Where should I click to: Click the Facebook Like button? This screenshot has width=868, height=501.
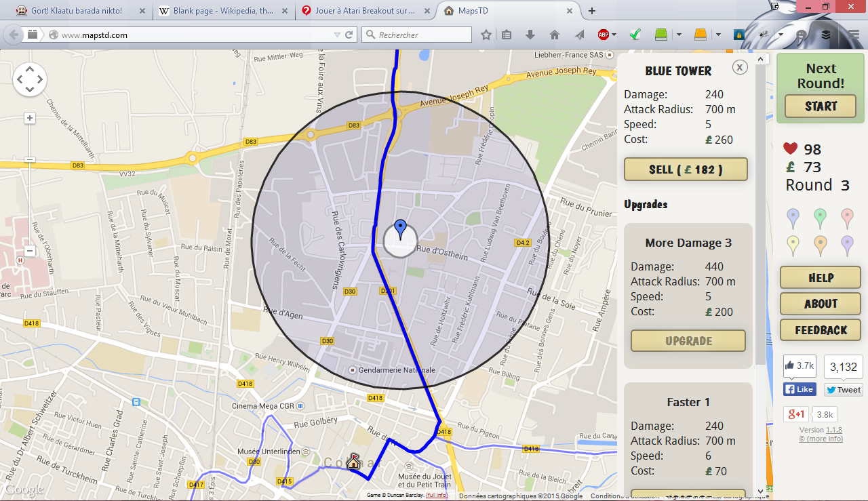click(800, 390)
